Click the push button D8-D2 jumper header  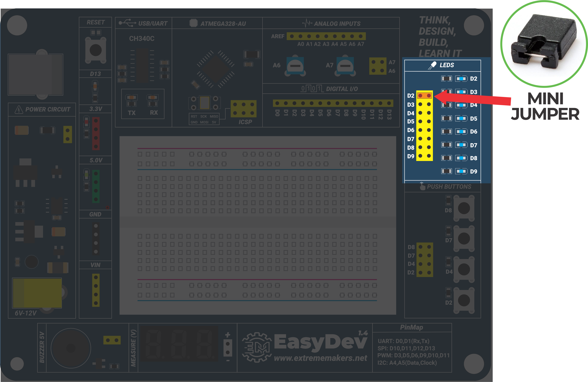tap(425, 260)
